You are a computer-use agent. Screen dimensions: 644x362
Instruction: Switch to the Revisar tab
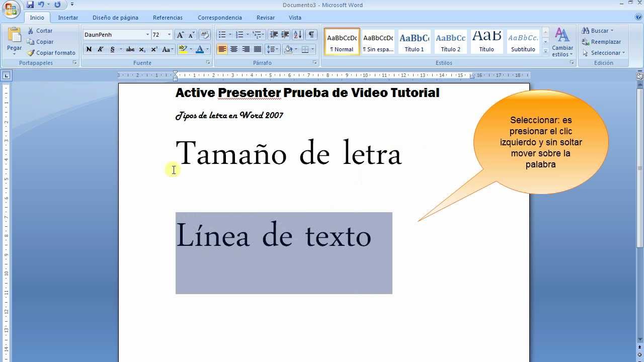(x=266, y=18)
